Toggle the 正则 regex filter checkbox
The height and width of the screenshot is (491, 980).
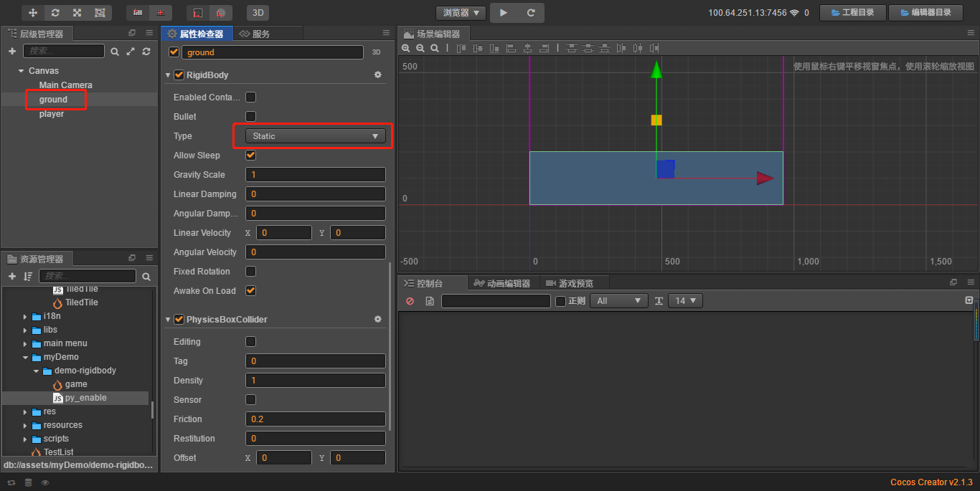[561, 301]
